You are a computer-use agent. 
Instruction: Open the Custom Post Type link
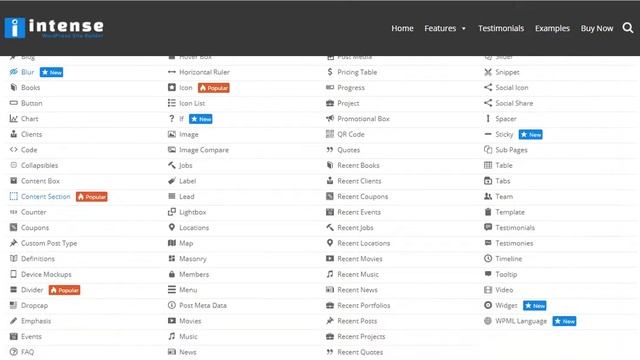pyautogui.click(x=49, y=243)
